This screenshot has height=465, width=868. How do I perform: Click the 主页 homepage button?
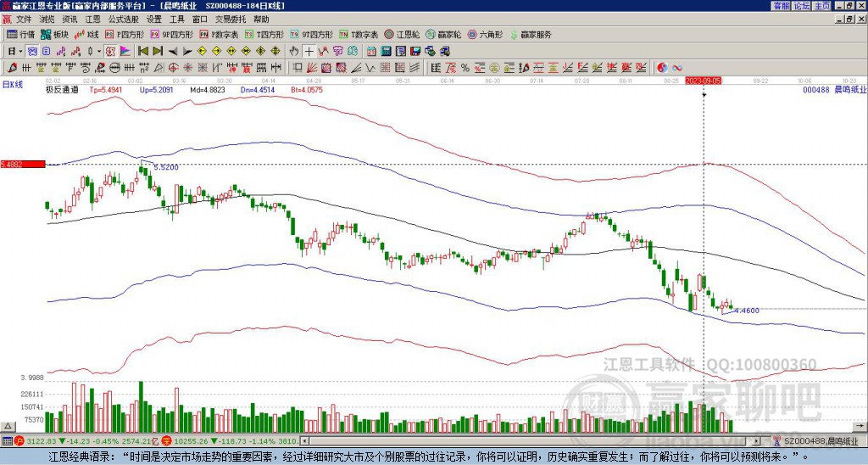click(x=822, y=6)
